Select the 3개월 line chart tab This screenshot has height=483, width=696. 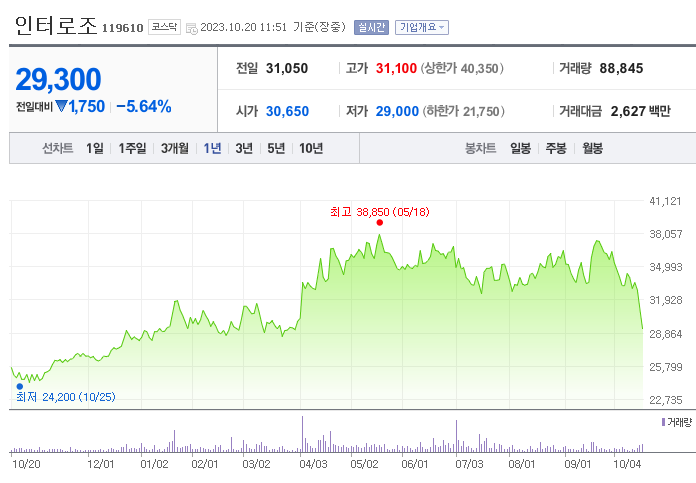(174, 148)
